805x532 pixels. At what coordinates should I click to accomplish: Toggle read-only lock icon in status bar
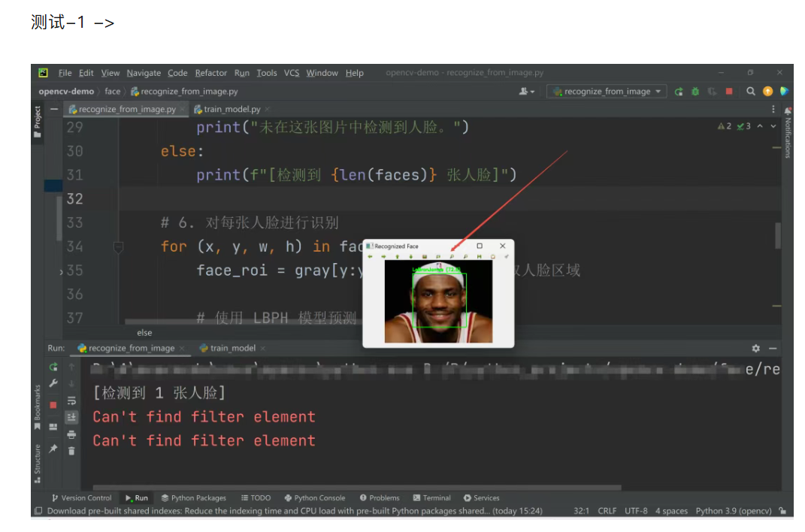pyautogui.click(x=782, y=511)
